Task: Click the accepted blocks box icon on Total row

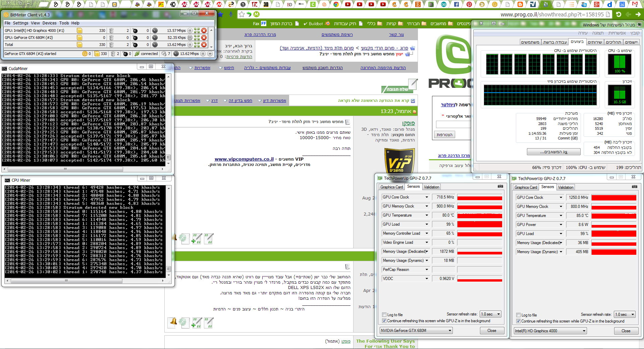Action: coord(79,45)
